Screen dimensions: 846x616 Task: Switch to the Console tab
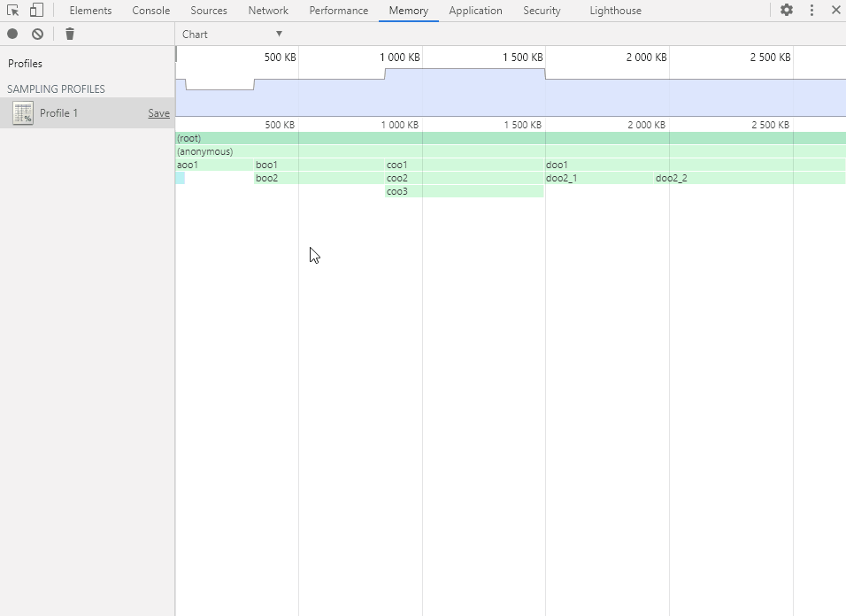(x=151, y=11)
